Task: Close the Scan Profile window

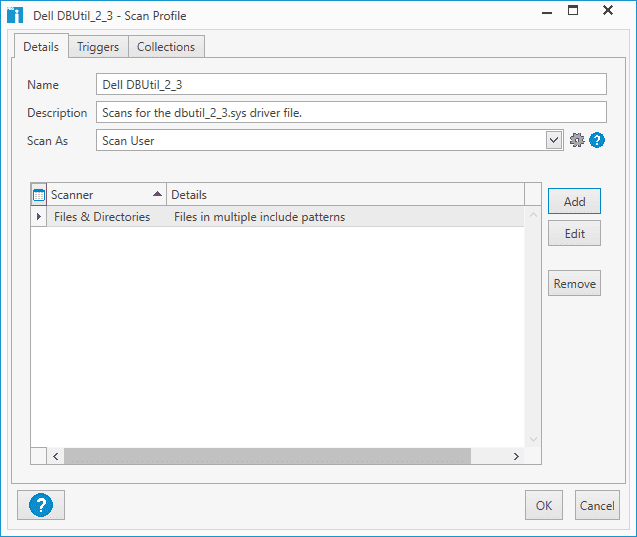Action: 608,11
